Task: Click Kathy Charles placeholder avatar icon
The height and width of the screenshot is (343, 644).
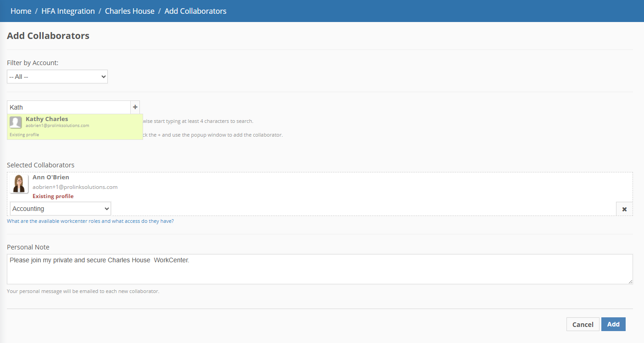Action: click(16, 122)
